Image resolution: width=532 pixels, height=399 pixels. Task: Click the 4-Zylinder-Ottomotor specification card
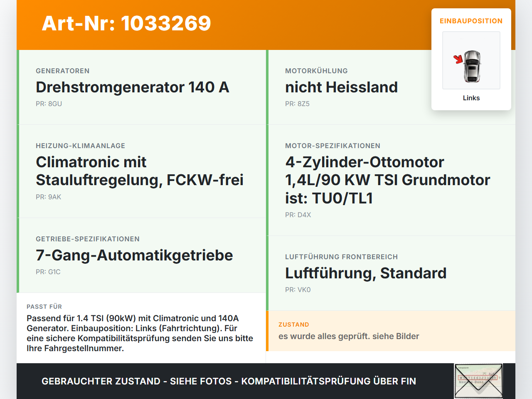pyautogui.click(x=391, y=180)
